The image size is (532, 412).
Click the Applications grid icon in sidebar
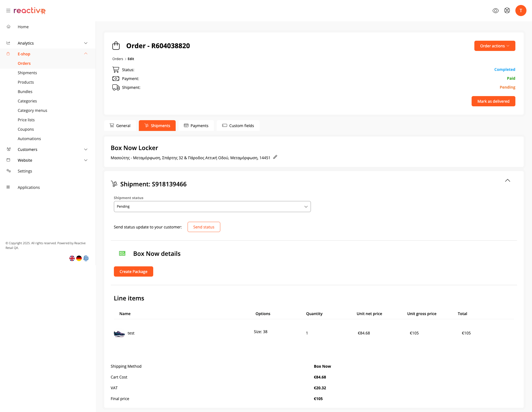pyautogui.click(x=8, y=187)
